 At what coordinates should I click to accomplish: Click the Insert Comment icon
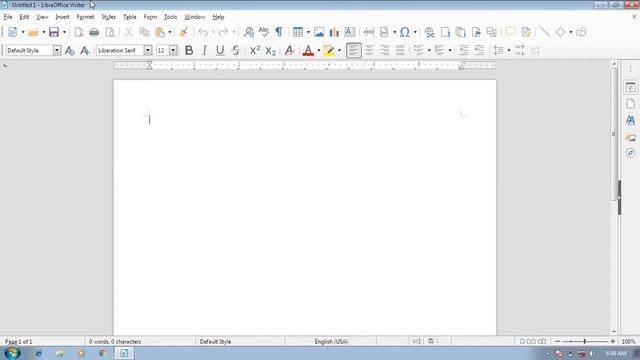click(510, 32)
